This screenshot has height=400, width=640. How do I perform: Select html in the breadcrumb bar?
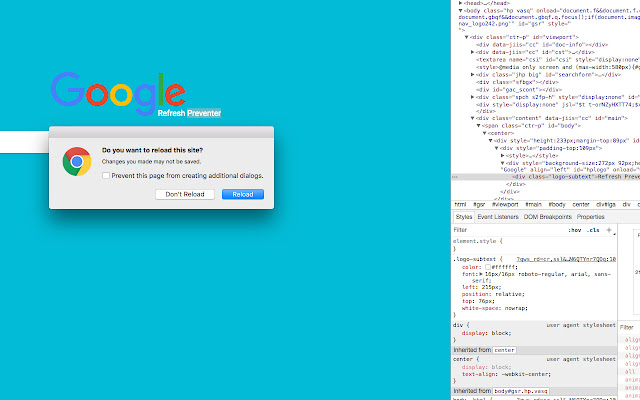(460, 204)
